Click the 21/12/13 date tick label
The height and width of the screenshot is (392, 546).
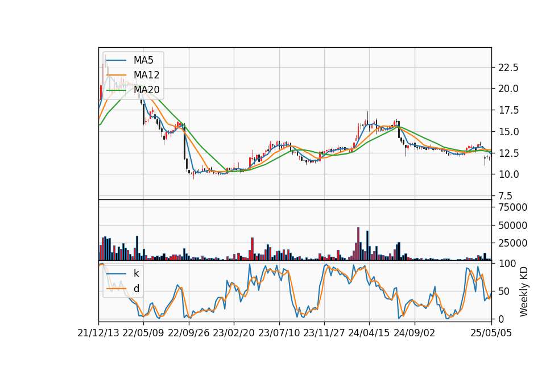[98, 333]
